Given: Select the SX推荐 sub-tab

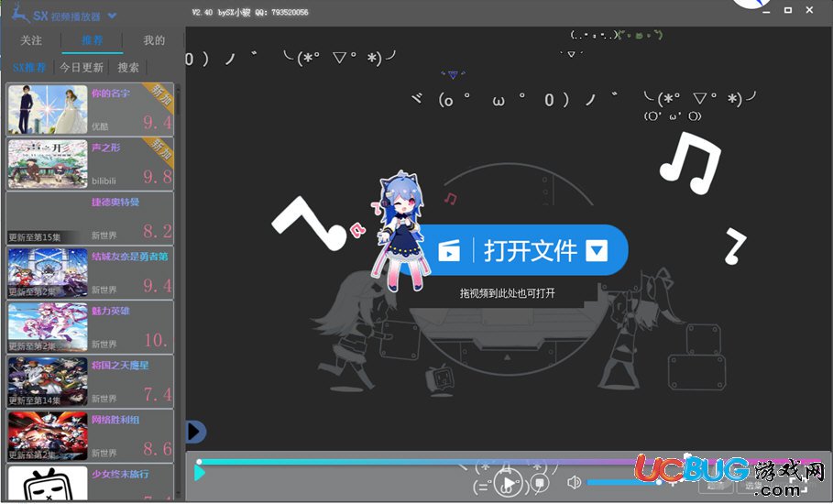Looking at the screenshot, I should tap(29, 68).
